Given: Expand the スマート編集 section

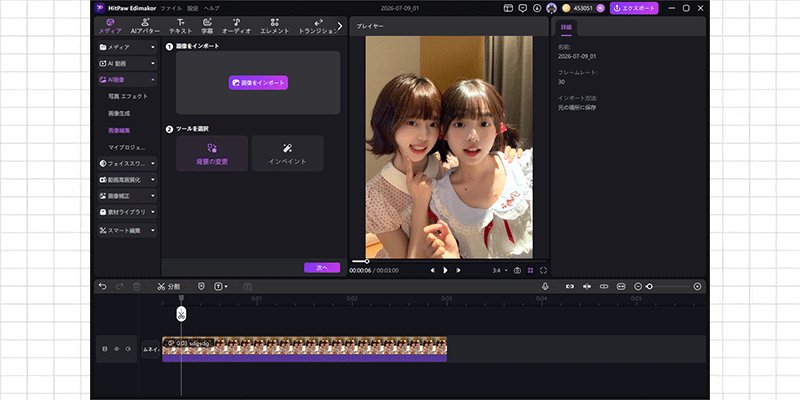Looking at the screenshot, I should (128, 230).
